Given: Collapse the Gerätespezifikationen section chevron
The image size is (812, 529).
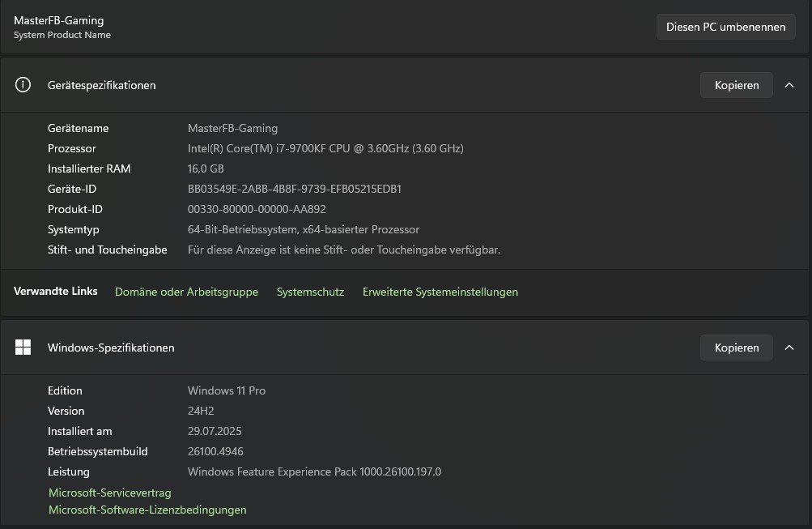Looking at the screenshot, I should point(789,85).
